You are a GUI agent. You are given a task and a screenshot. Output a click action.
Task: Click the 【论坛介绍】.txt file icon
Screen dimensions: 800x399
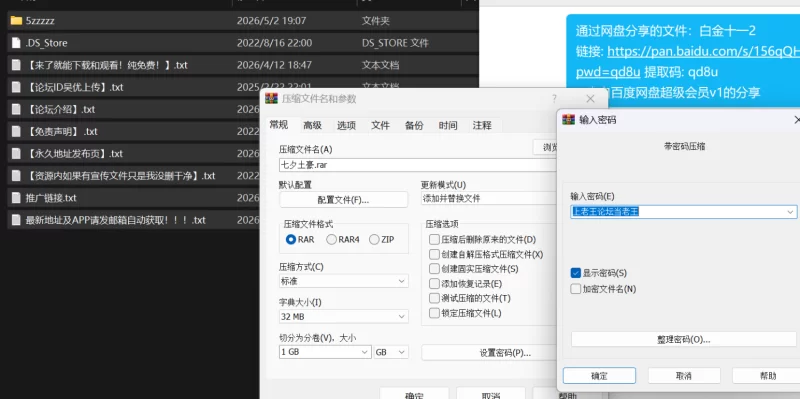[x=16, y=109]
